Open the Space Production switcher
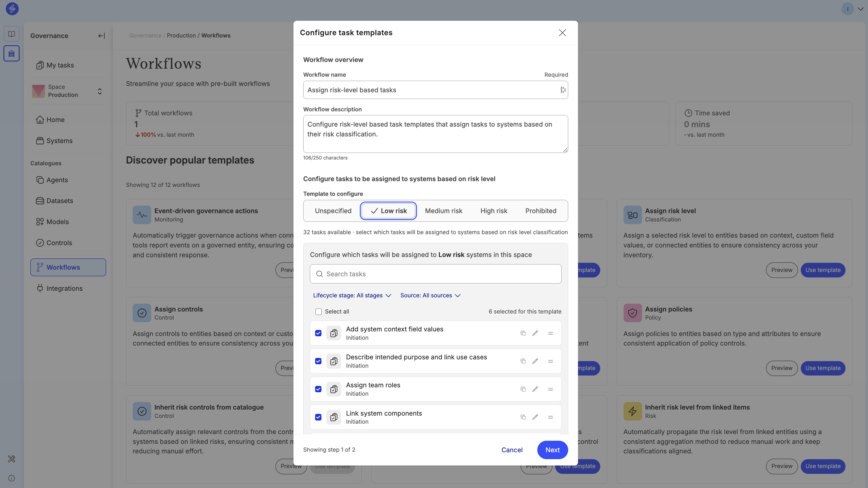This screenshot has height=488, width=868. (x=68, y=91)
